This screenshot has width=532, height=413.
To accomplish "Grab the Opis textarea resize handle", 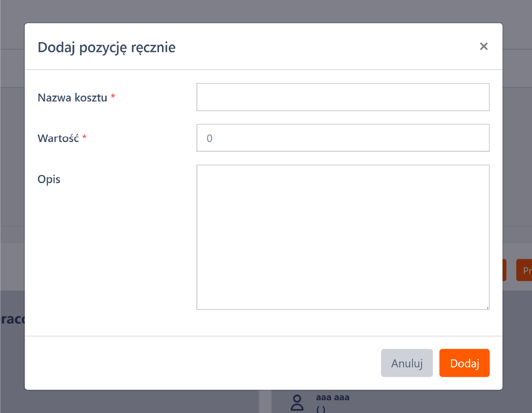I will point(487,307).
